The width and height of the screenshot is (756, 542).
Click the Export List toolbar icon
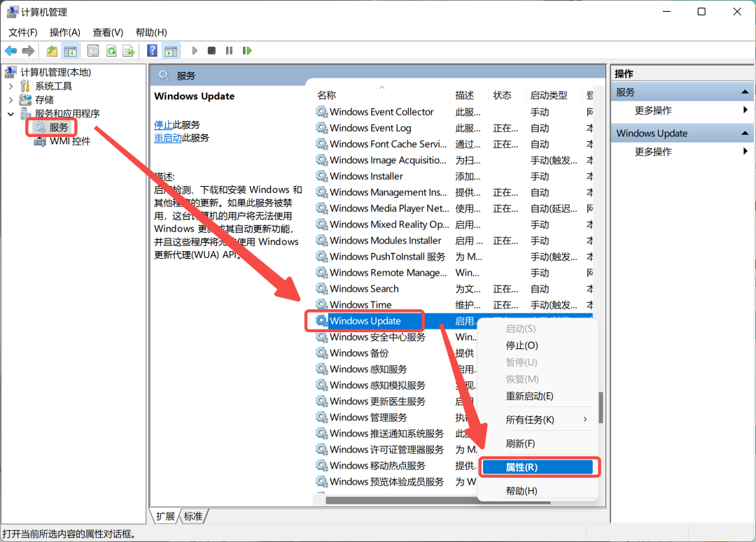point(129,50)
